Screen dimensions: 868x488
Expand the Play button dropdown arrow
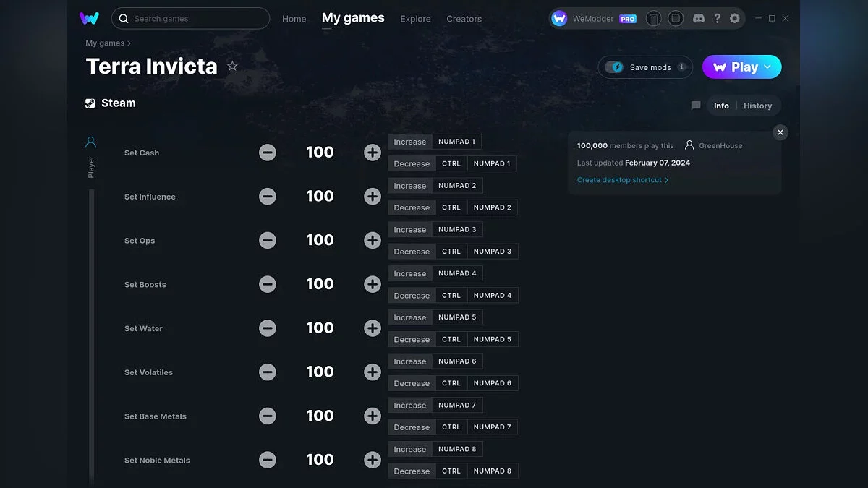[767, 67]
